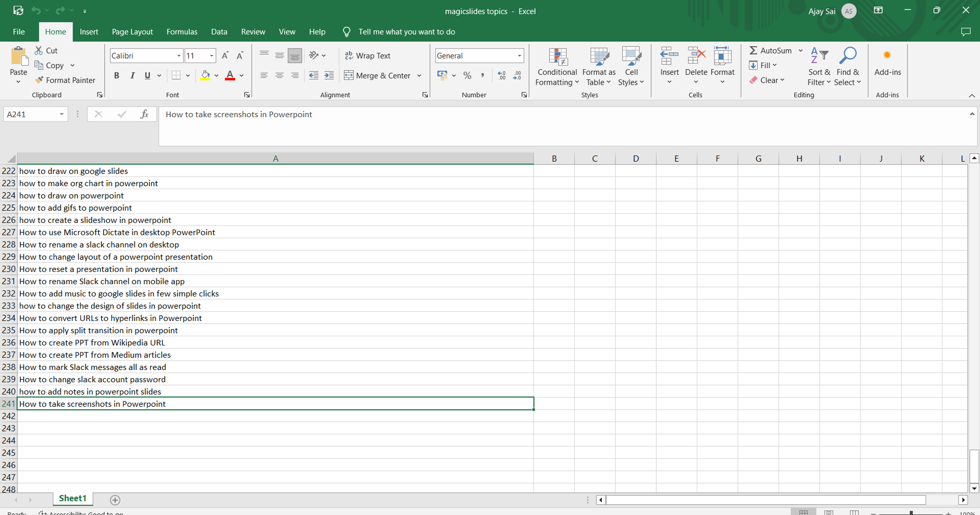Click the Delete cells icon
The height and width of the screenshot is (515, 980).
[696, 56]
